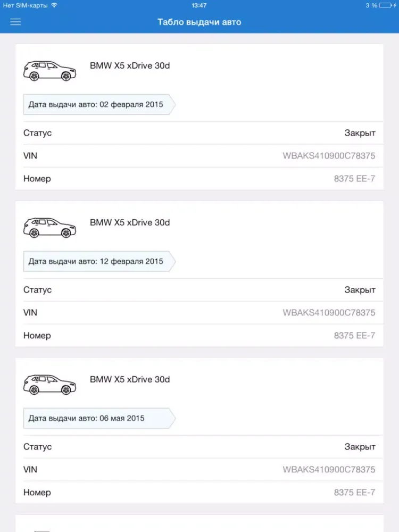Open third card's BMW X5 xDrive 30d title
399x532 pixels.
(130, 379)
